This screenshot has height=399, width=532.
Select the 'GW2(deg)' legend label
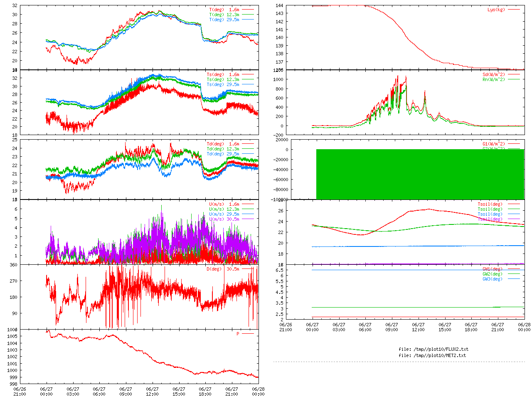(493, 274)
